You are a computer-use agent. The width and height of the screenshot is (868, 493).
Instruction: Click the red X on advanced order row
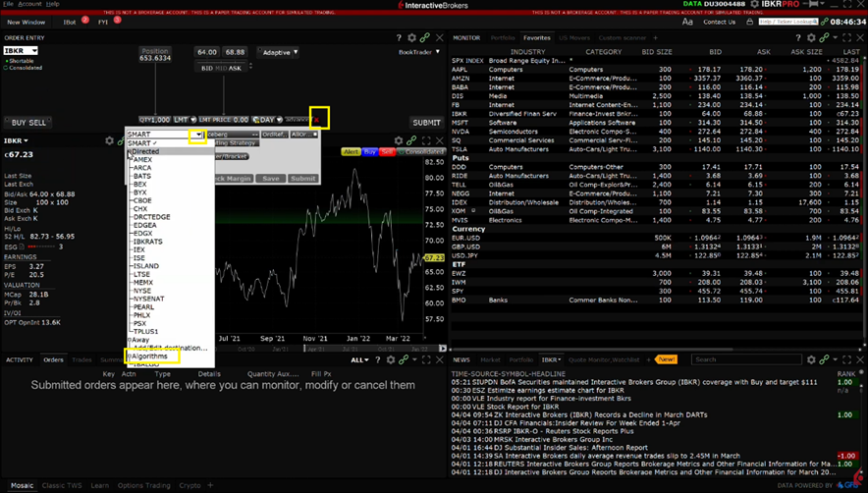(318, 120)
